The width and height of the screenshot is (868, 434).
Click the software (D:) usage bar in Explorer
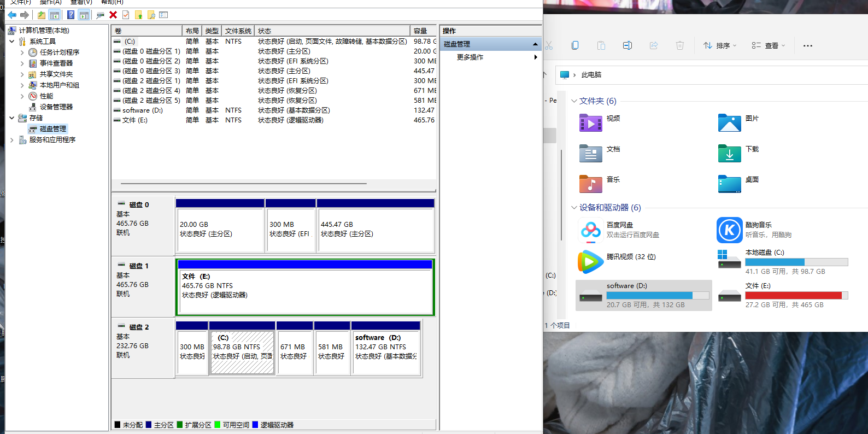pyautogui.click(x=658, y=295)
